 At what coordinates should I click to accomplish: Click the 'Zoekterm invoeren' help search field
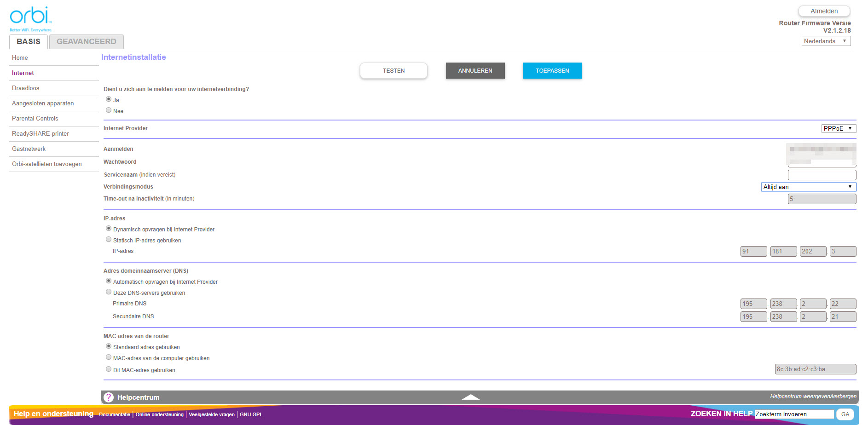[794, 414]
